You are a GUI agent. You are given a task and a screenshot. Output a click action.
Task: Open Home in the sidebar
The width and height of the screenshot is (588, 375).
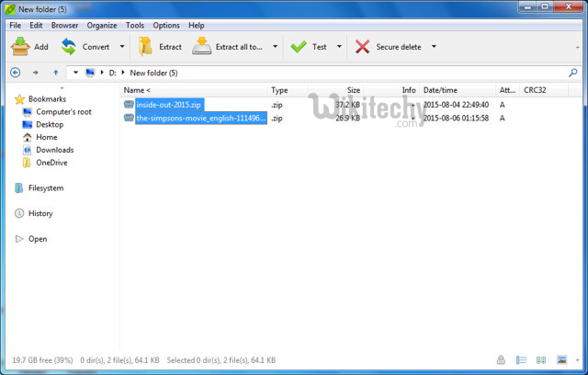coord(47,137)
